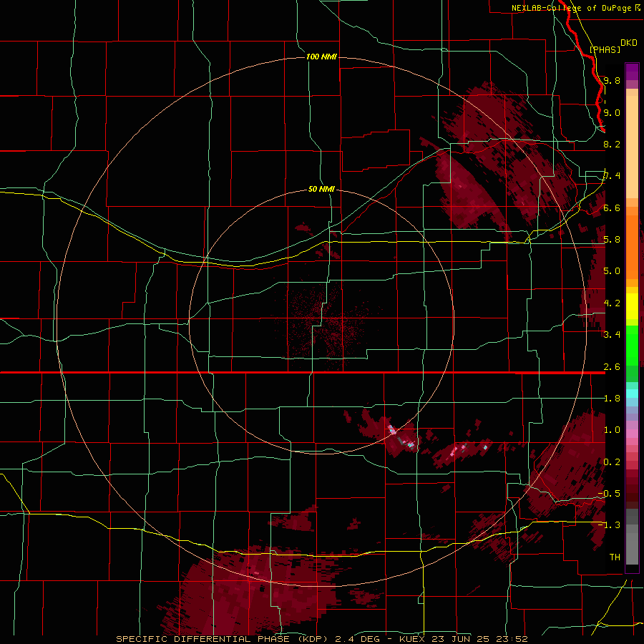Click the 3.4 value on the color scale
Image resolution: width=644 pixels, height=644 pixels.
click(x=612, y=334)
